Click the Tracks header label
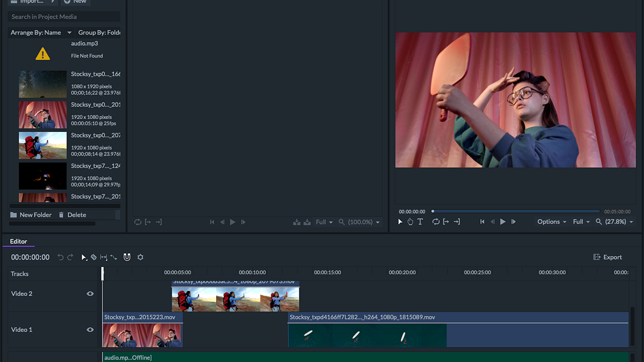 (20, 274)
